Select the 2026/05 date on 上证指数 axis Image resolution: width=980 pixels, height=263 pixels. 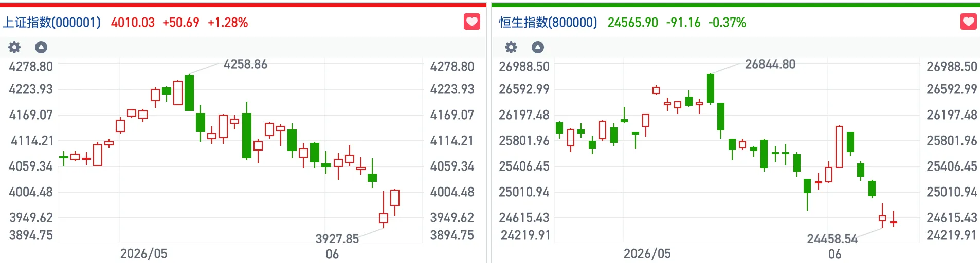coord(144,254)
